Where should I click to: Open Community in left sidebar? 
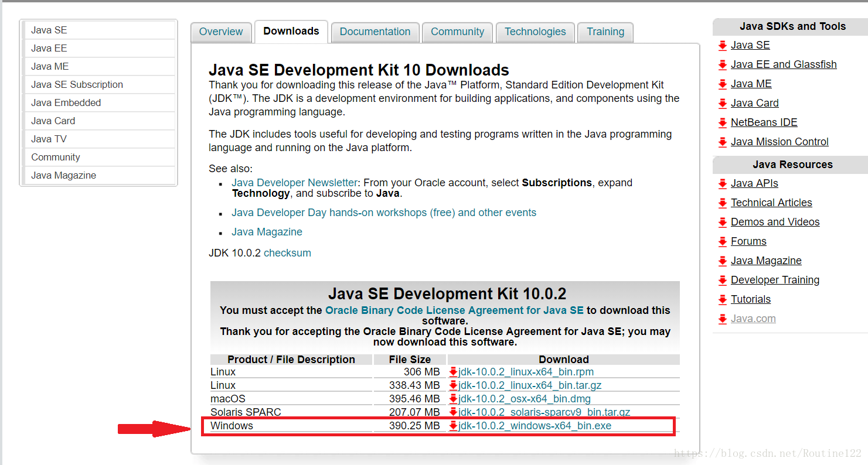pyautogui.click(x=98, y=157)
